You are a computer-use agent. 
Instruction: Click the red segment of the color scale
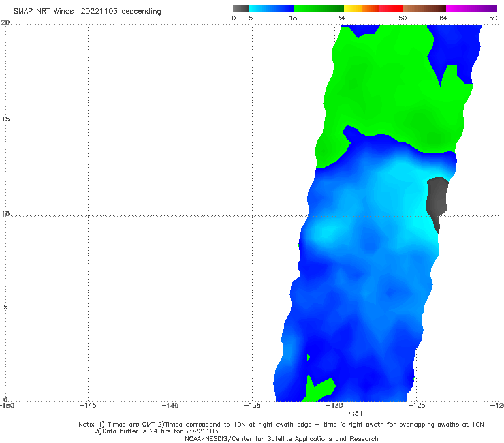point(391,8)
